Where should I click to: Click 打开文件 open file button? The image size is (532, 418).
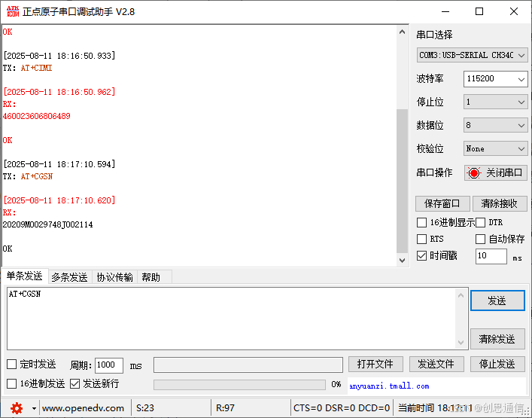(375, 365)
